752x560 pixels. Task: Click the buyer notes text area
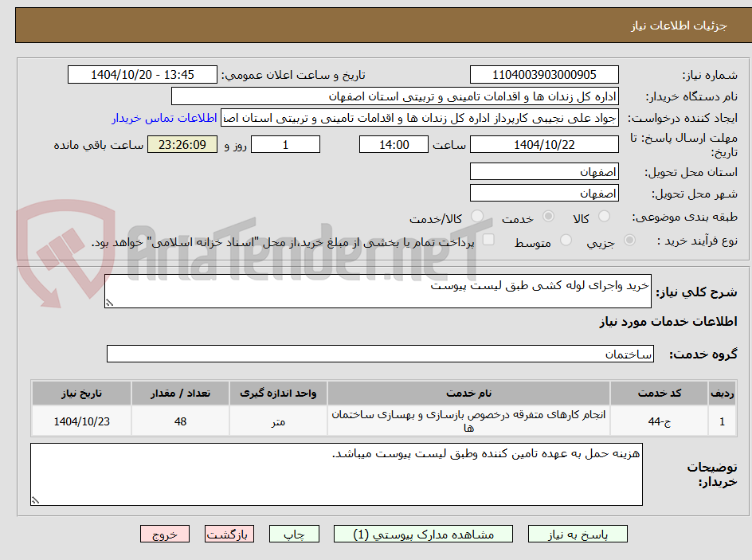(x=336, y=474)
